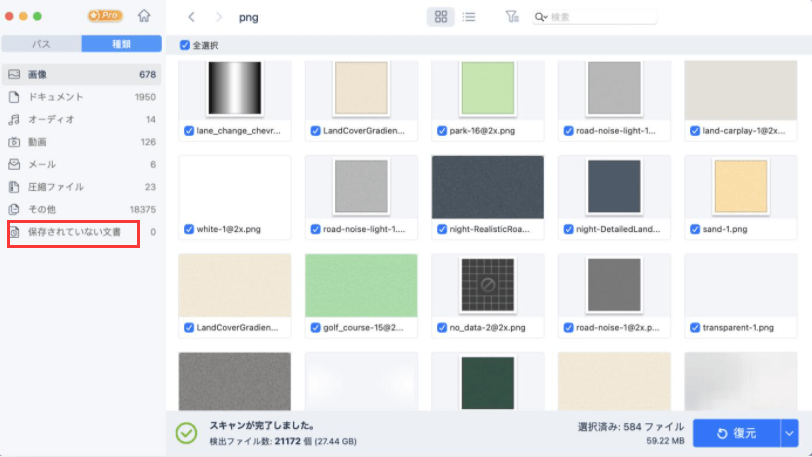Uncheck sand-1.png checkbox
The width and height of the screenshot is (812, 457).
point(695,229)
